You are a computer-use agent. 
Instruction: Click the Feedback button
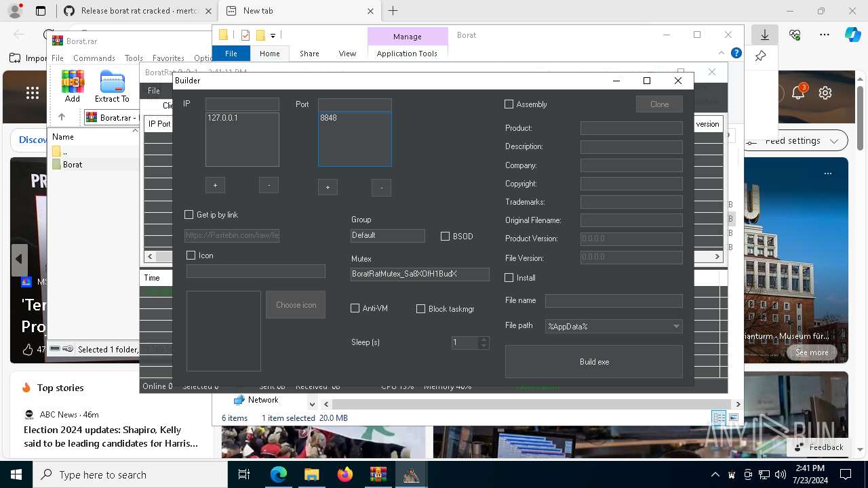[x=818, y=447]
